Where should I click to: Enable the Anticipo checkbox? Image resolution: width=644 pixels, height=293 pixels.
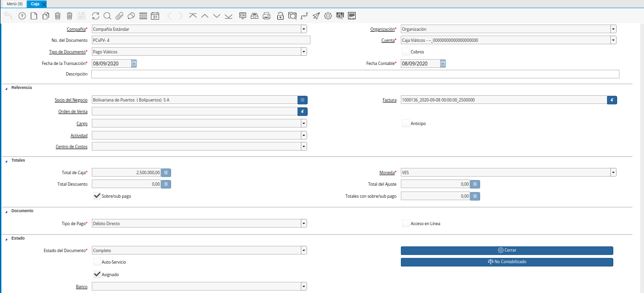coord(406,124)
